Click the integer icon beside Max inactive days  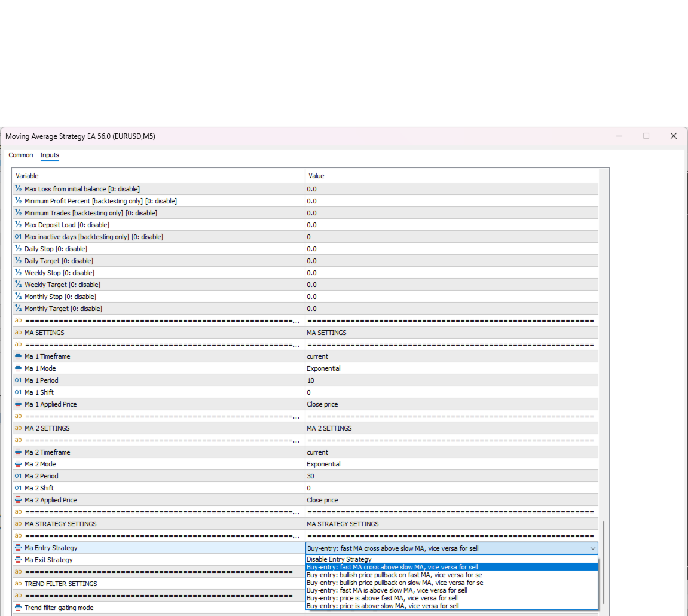[x=18, y=237]
